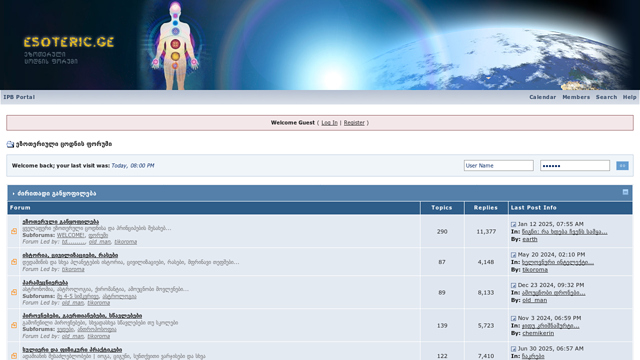
Task: Open last post icon beside Jun 30 2025
Action: tap(513, 349)
